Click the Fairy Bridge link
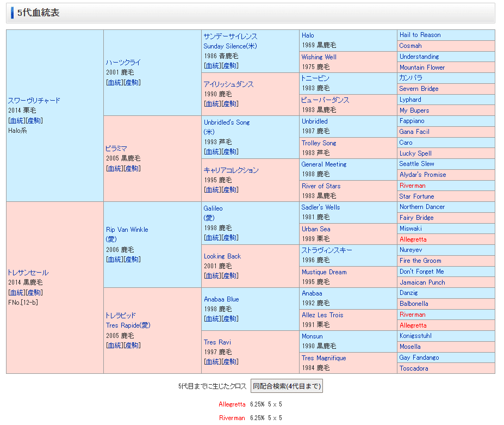 [x=416, y=218]
